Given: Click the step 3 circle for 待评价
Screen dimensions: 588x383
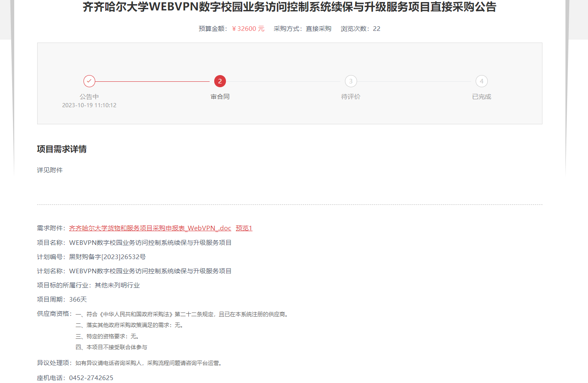Looking at the screenshot, I should pos(351,81).
